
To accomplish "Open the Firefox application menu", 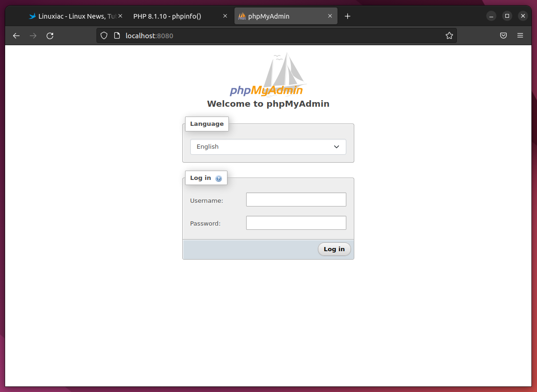I will pos(520,35).
